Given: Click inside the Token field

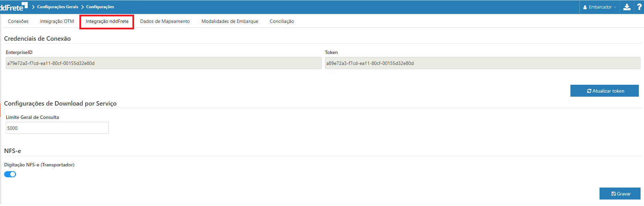Looking at the screenshot, I should 482,63.
